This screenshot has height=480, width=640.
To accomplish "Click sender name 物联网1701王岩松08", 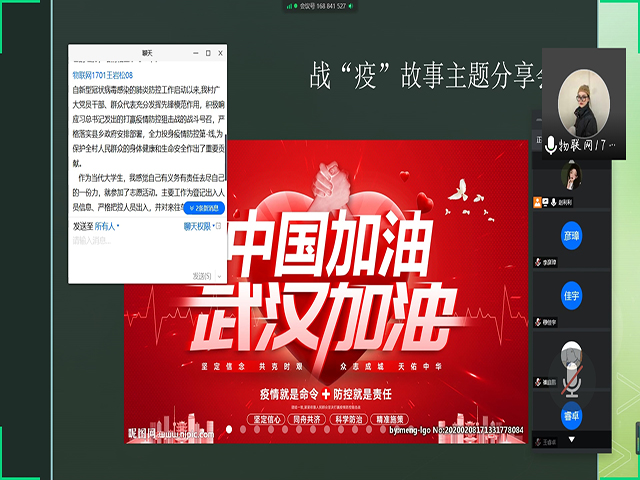I will pyautogui.click(x=102, y=75).
